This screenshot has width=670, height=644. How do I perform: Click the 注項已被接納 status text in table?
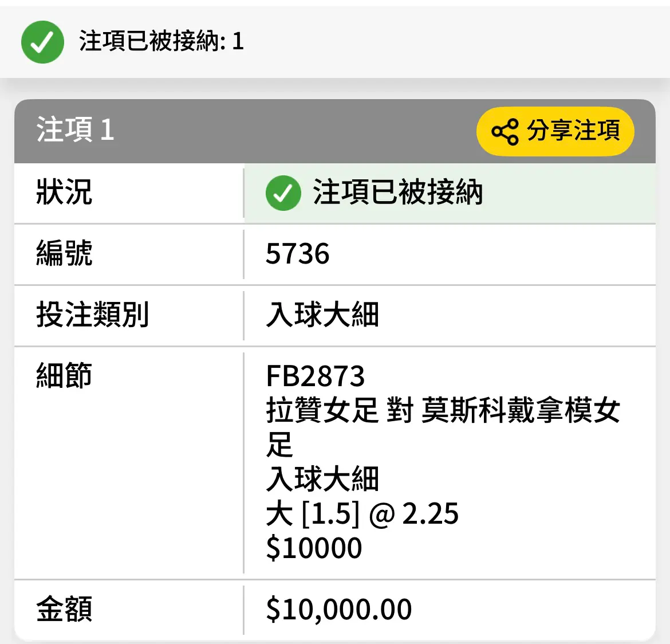coord(397,192)
